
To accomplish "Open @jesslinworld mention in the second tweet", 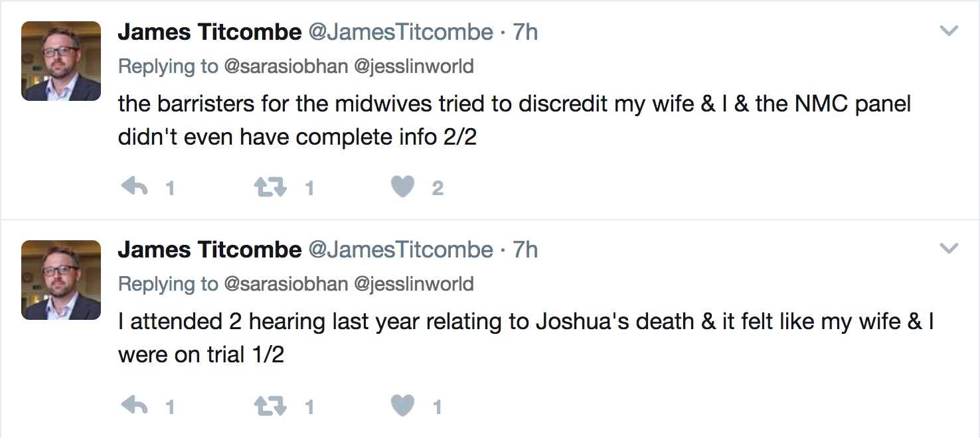I will [x=414, y=284].
